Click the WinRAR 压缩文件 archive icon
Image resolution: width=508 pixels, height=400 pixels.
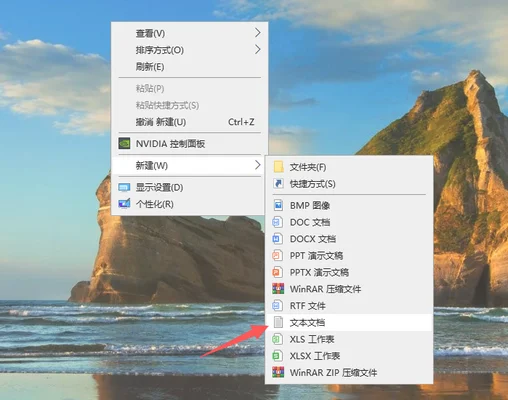coord(278,289)
